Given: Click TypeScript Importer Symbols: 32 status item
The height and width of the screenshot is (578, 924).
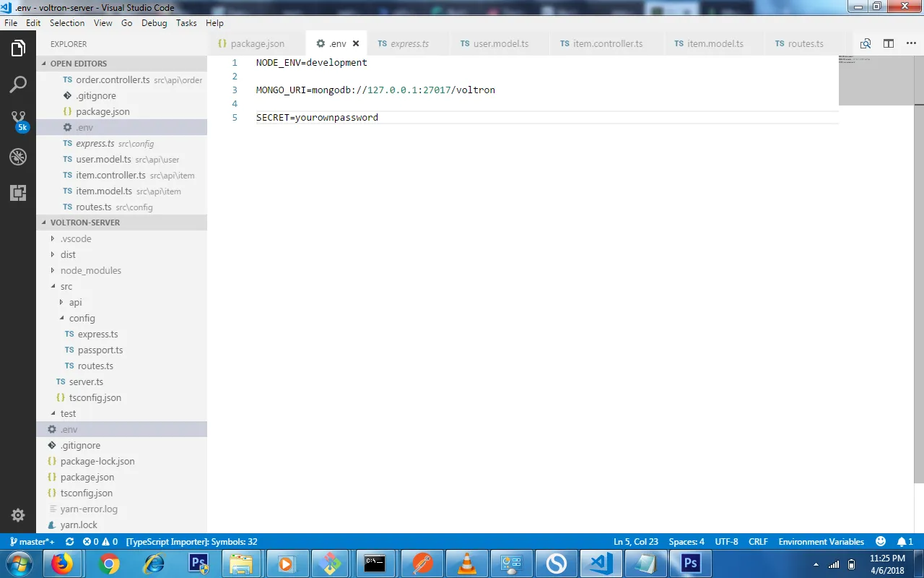Looking at the screenshot, I should tap(191, 541).
